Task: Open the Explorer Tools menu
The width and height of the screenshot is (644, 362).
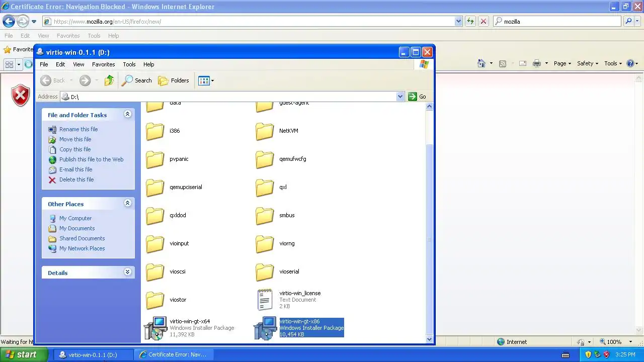Action: [129, 64]
